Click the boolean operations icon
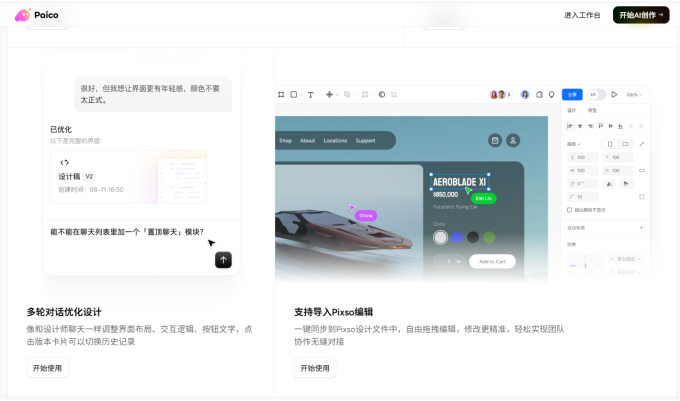 tap(347, 95)
